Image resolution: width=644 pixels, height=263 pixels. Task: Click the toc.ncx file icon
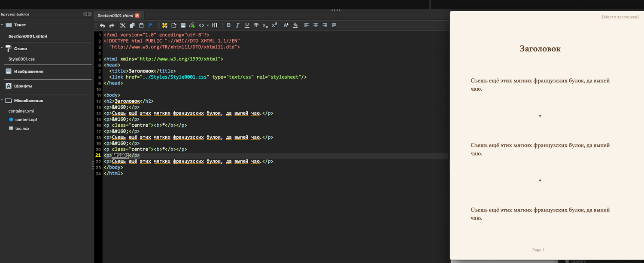pyautogui.click(x=11, y=128)
